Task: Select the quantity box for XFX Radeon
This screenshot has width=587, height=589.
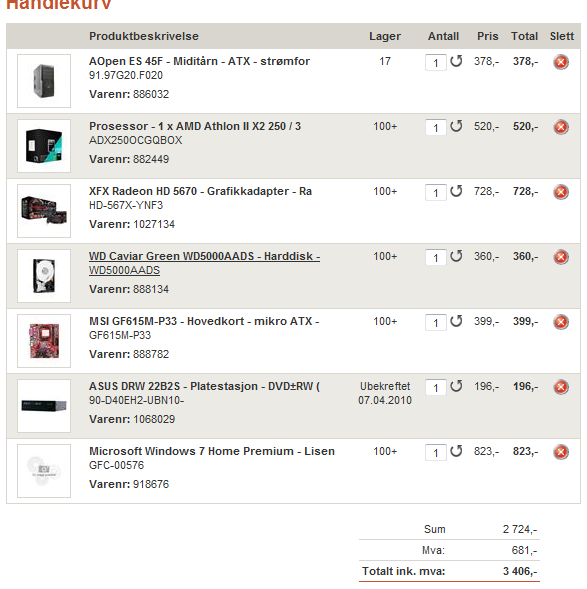Action: pyautogui.click(x=436, y=192)
